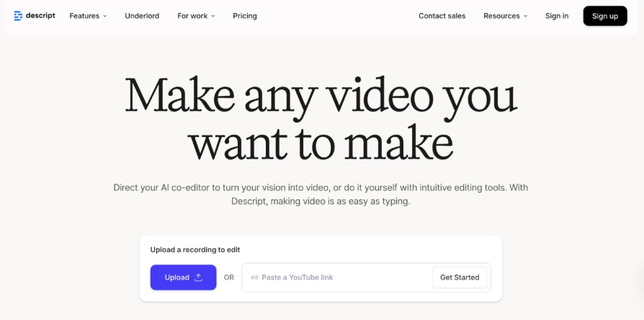Viewport: 644px width, 320px height.
Task: Go to the Underlord page
Action: click(x=142, y=16)
